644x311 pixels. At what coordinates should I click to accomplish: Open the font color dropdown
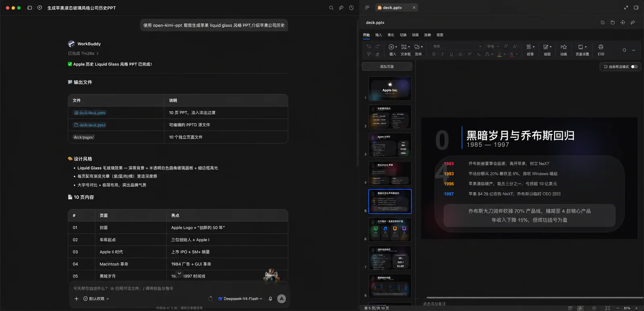point(513,54)
